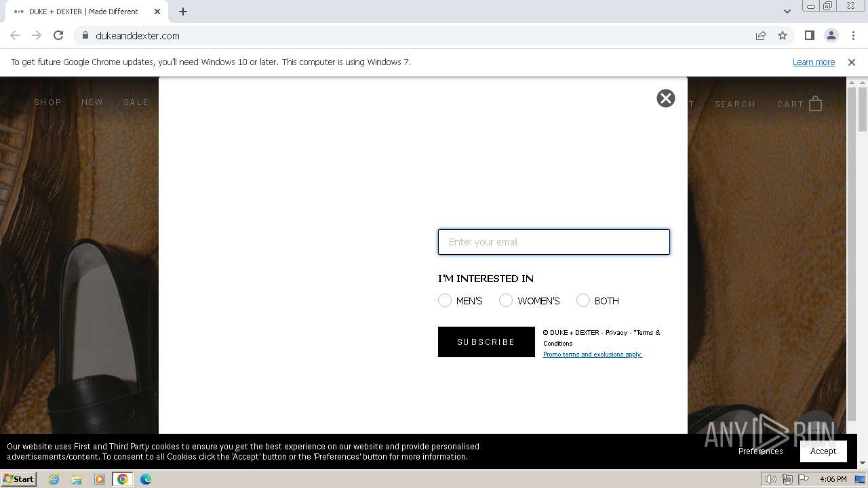The image size is (868, 488).
Task: Open media player from taskbar
Action: tap(100, 479)
